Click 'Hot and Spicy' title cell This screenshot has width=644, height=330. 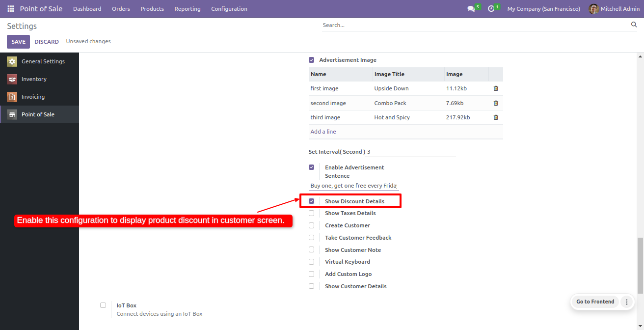408,117
